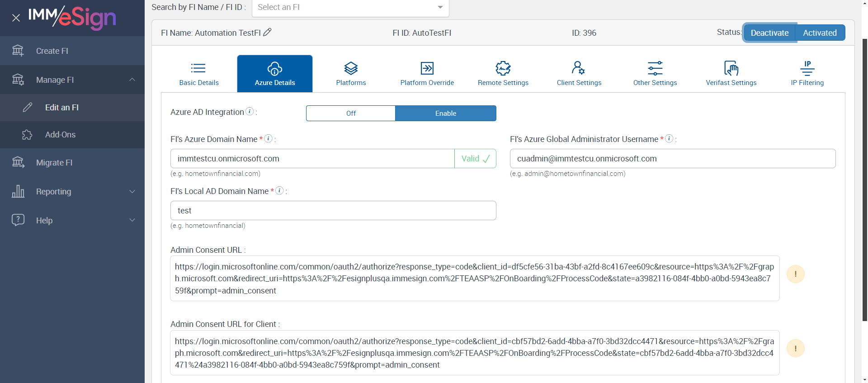Turn Azure AD Integration Off
This screenshot has width=868, height=383.
[x=351, y=113]
